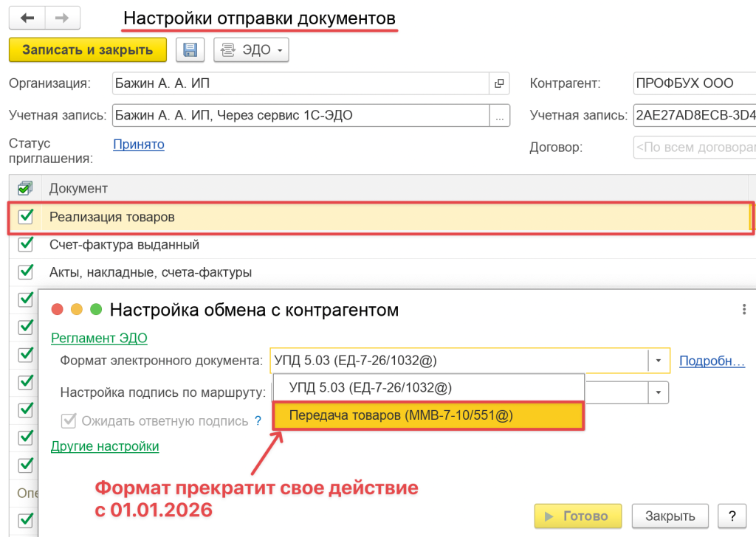Screen dimensions: 756x537
Task: Click the Записать и закрыть button
Action: click(88, 50)
